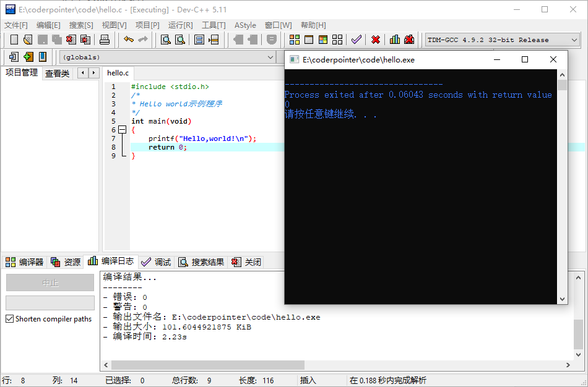Print the file using the printer icon
This screenshot has height=387, width=588.
click(x=104, y=40)
